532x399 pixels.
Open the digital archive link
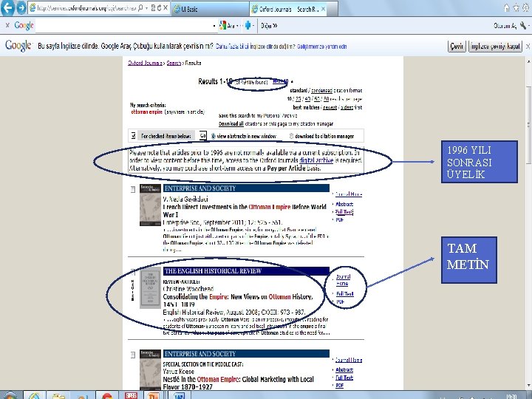coord(316,160)
